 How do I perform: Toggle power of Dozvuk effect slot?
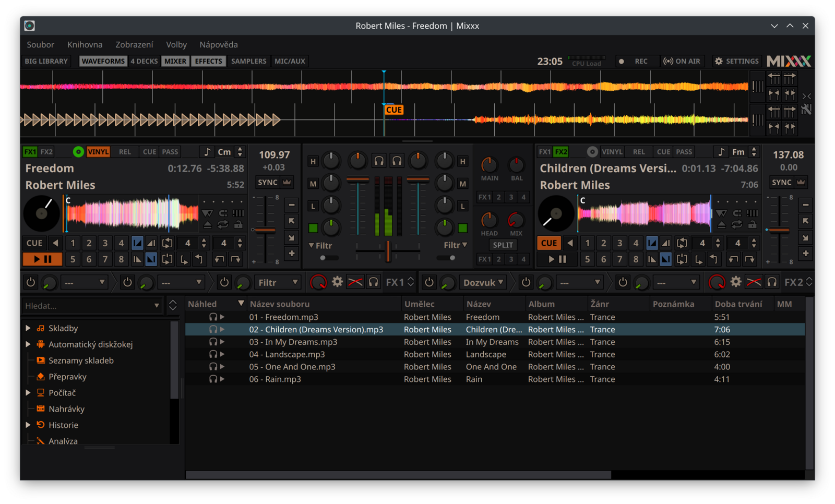click(x=429, y=282)
